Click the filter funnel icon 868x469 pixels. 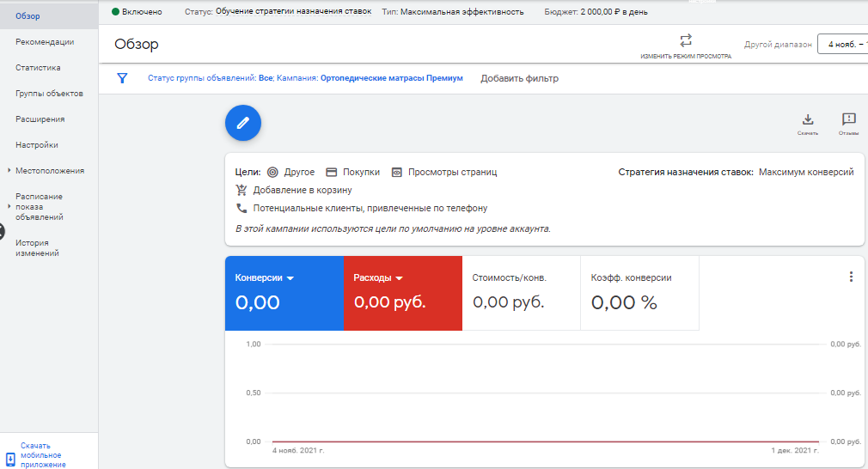click(122, 78)
